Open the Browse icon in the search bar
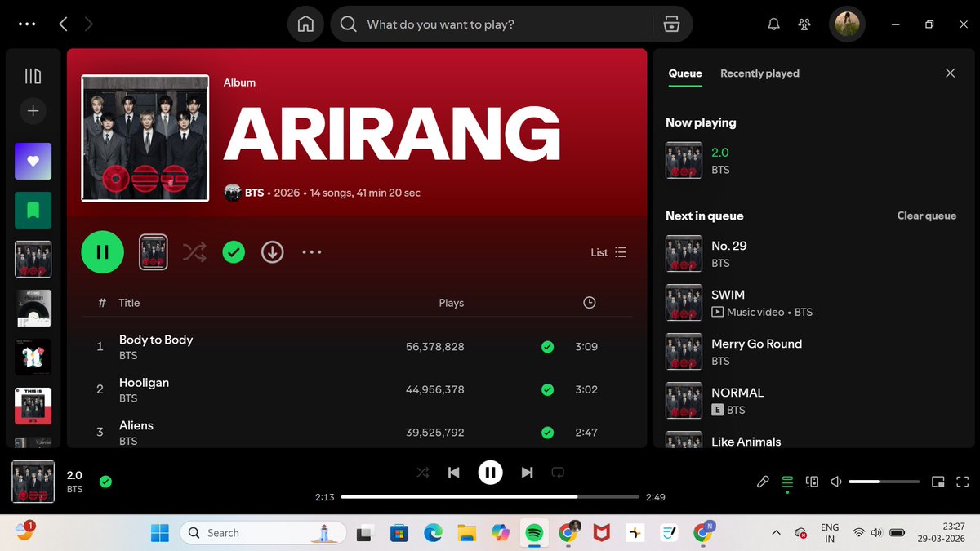Image resolution: width=980 pixels, height=551 pixels. tap(671, 24)
